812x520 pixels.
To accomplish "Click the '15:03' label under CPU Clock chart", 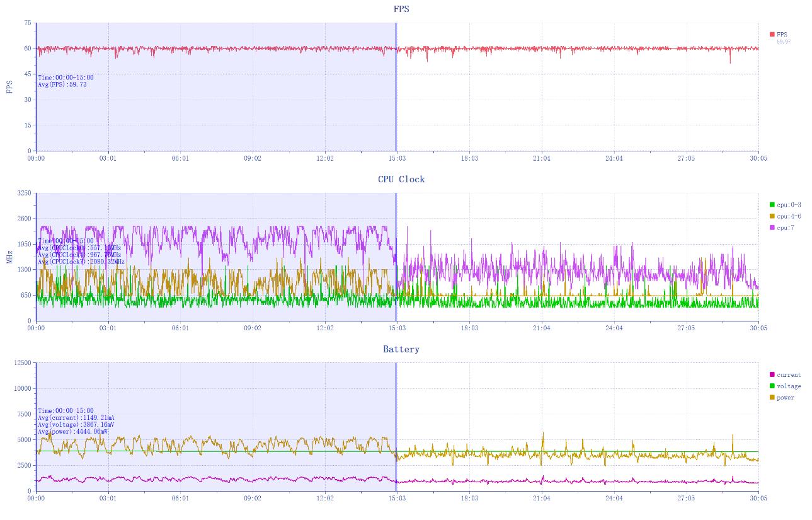I will click(397, 328).
